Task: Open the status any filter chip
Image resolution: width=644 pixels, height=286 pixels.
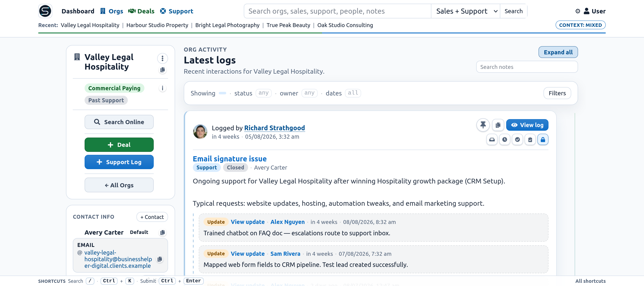Action: click(x=264, y=93)
